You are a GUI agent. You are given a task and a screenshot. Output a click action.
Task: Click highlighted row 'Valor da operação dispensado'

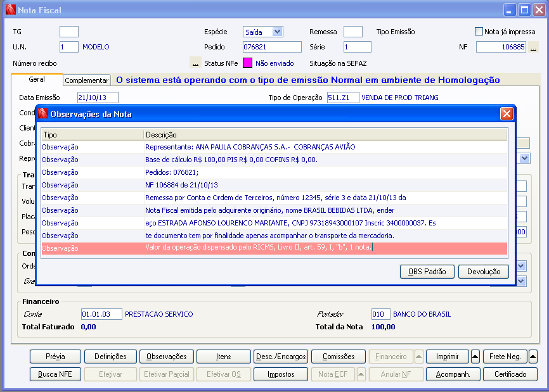click(x=274, y=248)
